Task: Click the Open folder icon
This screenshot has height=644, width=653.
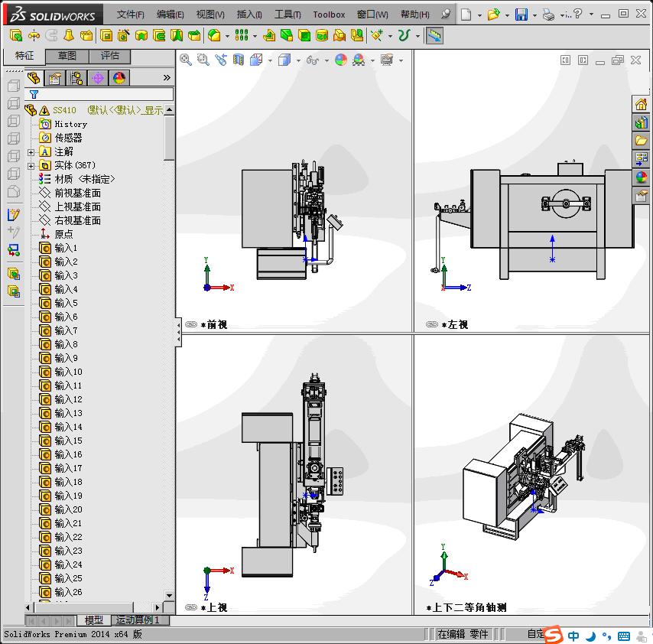Action: pos(493,15)
